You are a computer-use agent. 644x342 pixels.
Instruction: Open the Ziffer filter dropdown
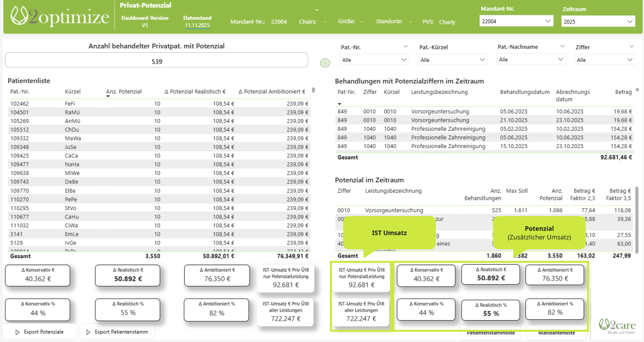(604, 60)
